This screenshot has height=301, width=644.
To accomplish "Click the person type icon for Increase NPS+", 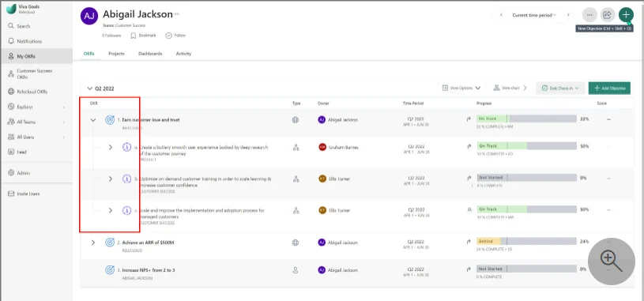I will click(x=296, y=270).
